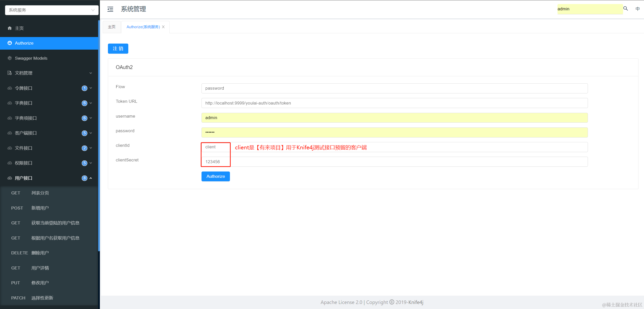Click the home icon beside 主页

[x=10, y=28]
